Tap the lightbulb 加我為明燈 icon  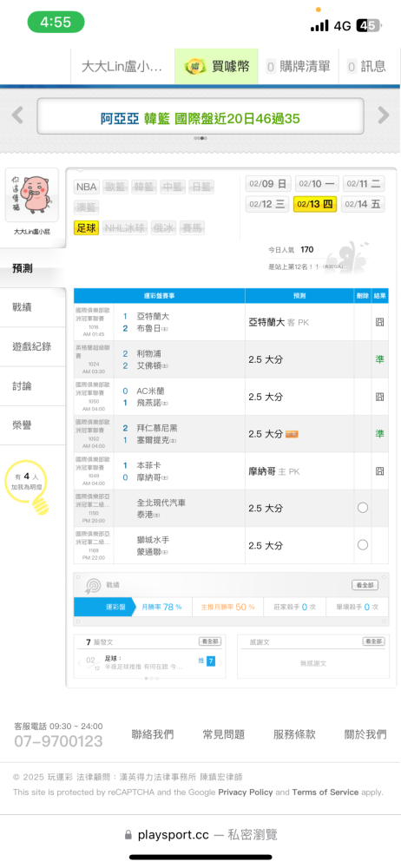click(29, 486)
